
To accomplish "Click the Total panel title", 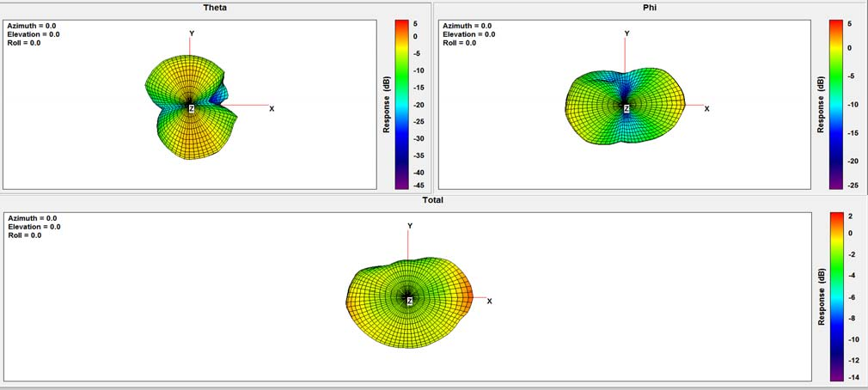I will coord(433,199).
